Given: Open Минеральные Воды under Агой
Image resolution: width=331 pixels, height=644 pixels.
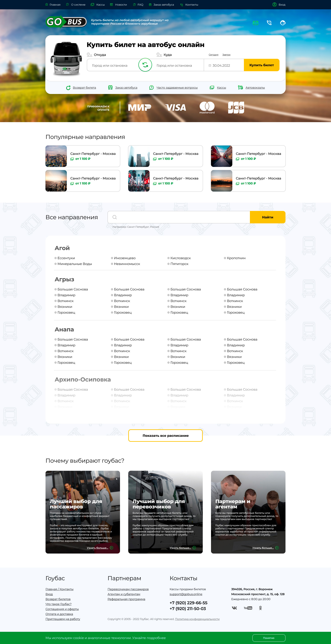Looking at the screenshot, I should (74, 264).
